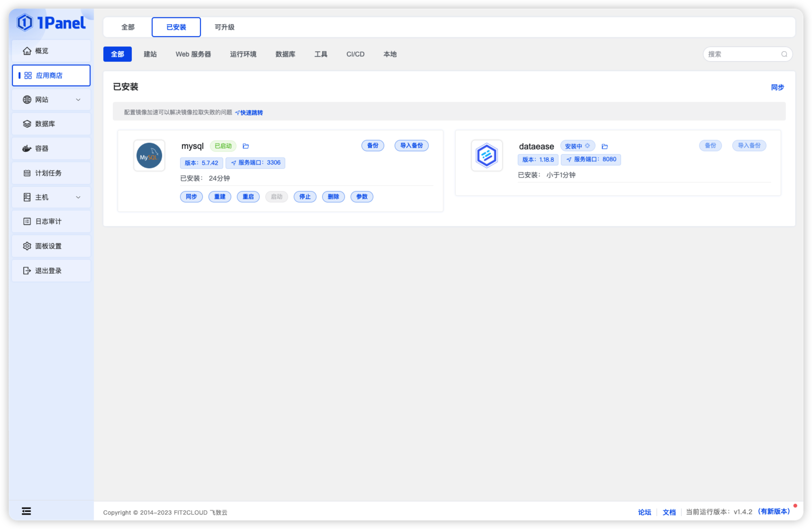This screenshot has width=812, height=529.
Task: Click the 有新版本 new version link
Action: point(774,511)
